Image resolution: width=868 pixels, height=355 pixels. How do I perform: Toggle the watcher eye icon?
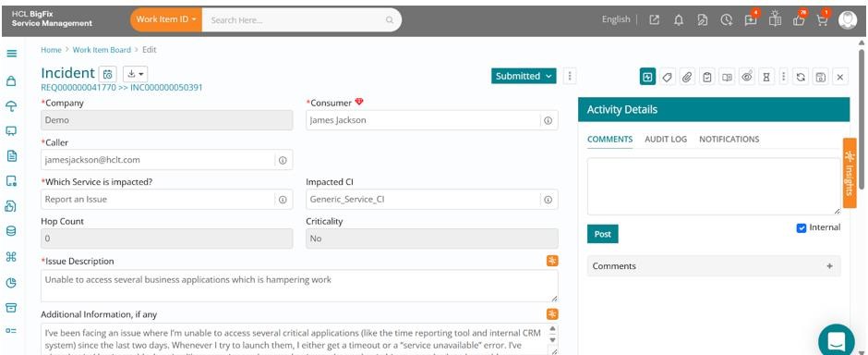[747, 77]
